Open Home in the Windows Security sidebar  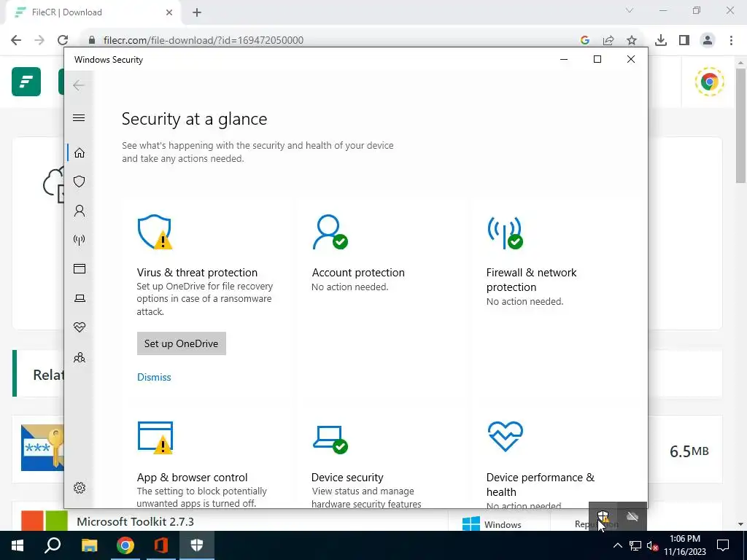80,153
